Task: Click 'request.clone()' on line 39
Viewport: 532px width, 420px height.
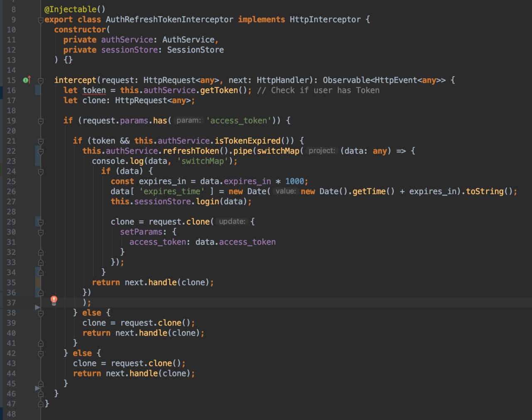Action: pyautogui.click(x=155, y=323)
